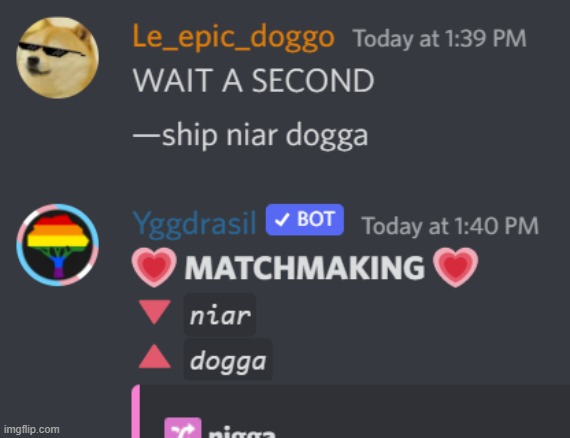
Task: Click the right heart emoji after MATCHMAKING
Action: 455,267
